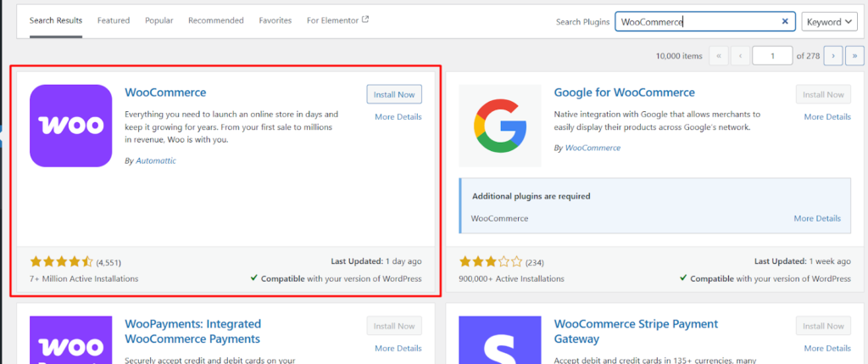868x364 pixels.
Task: View More Details for Stripe Payment Gateway
Action: (827, 349)
